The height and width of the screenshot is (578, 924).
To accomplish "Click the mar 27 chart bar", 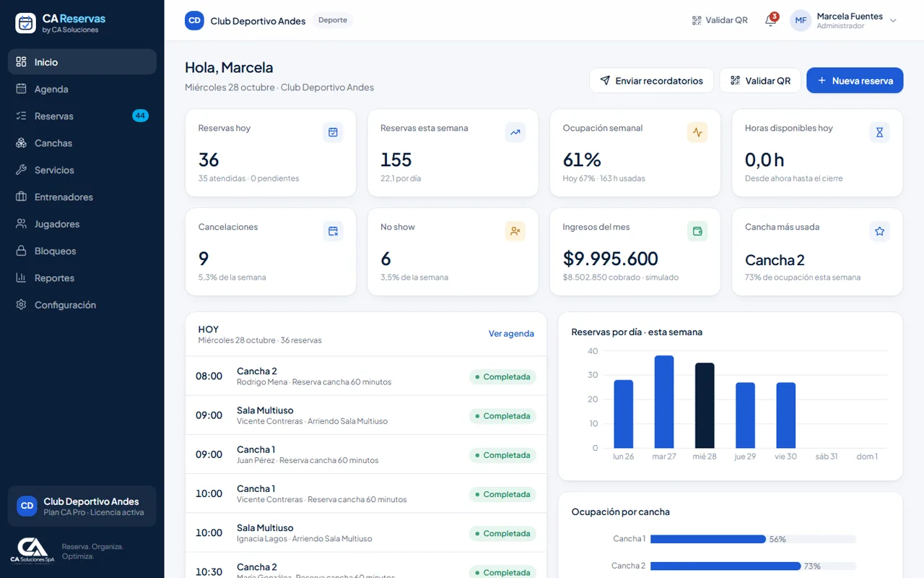I will [664, 402].
